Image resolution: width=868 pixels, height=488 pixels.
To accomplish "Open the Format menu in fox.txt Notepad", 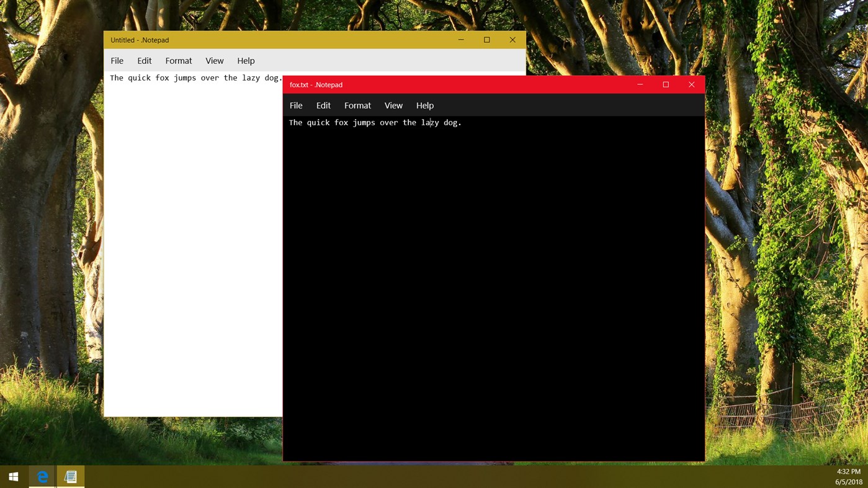I will [357, 105].
